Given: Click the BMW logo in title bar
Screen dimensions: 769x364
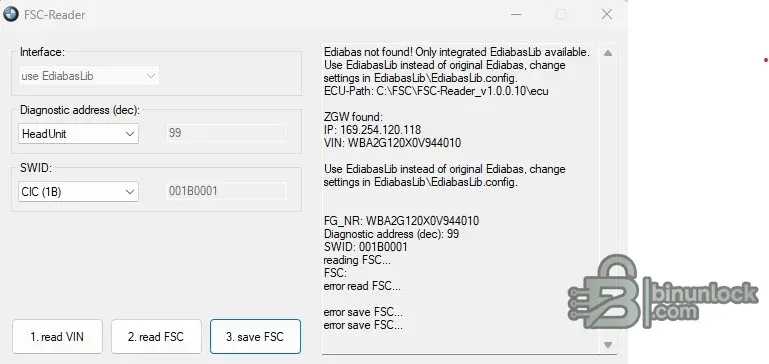Looking at the screenshot, I should [x=10, y=15].
